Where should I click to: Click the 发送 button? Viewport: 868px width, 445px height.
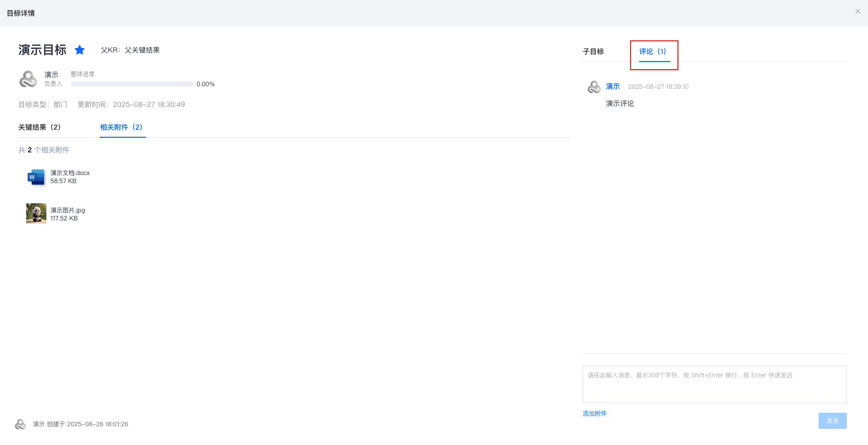point(833,421)
